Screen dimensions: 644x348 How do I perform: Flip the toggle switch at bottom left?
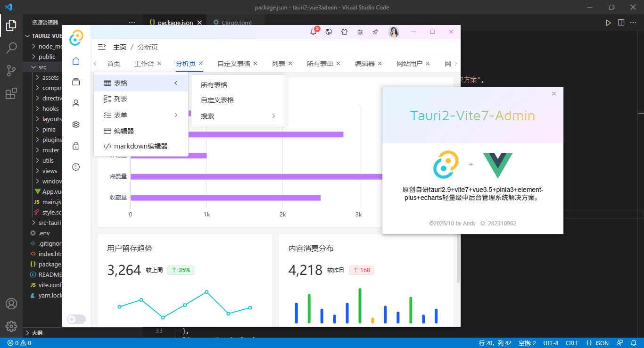point(76,319)
